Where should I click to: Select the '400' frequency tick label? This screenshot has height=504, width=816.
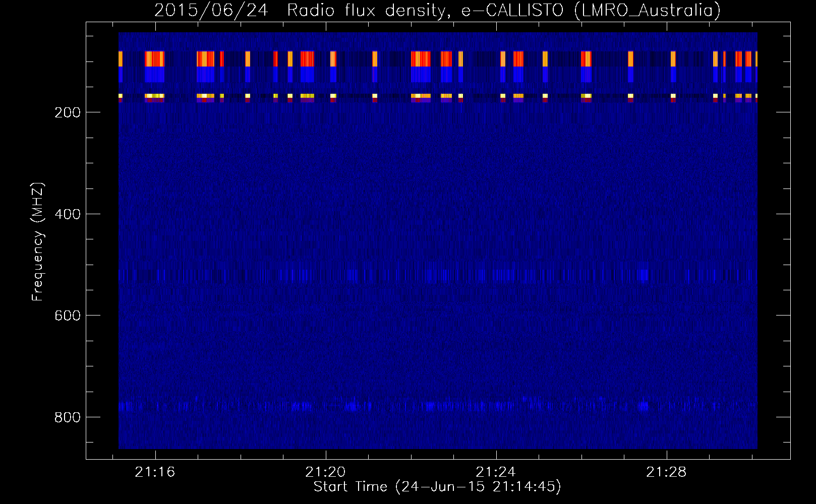click(67, 214)
